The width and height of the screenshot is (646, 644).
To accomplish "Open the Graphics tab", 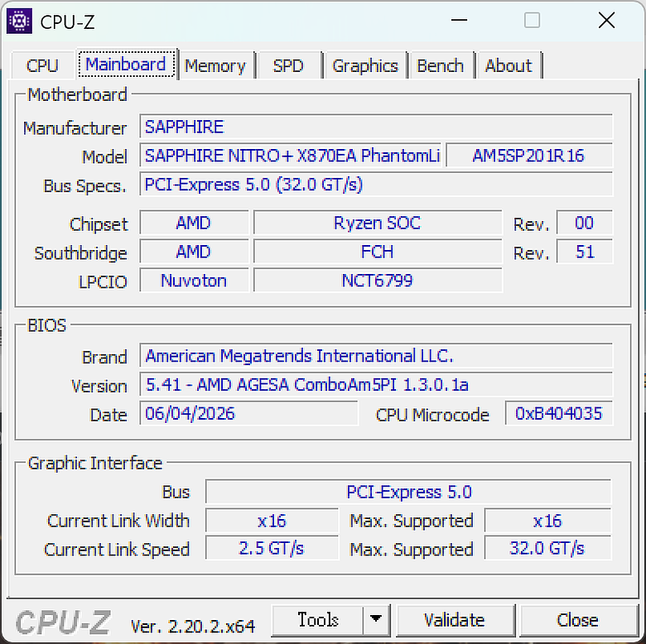I will click(365, 66).
